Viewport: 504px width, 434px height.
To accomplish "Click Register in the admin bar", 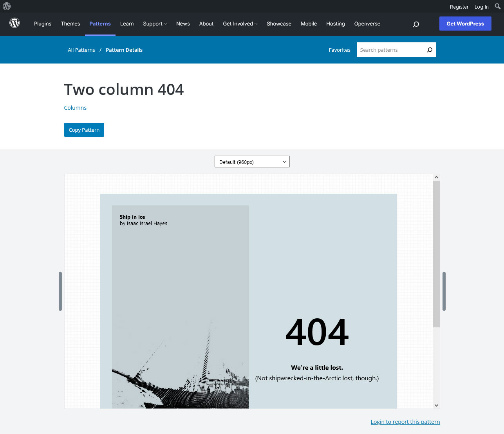I will 459,7.
